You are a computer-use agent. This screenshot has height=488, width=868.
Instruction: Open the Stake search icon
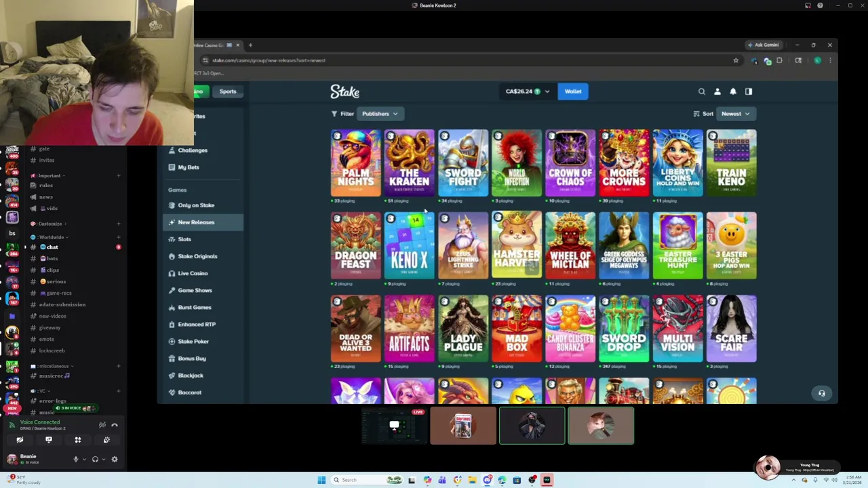(x=702, y=91)
